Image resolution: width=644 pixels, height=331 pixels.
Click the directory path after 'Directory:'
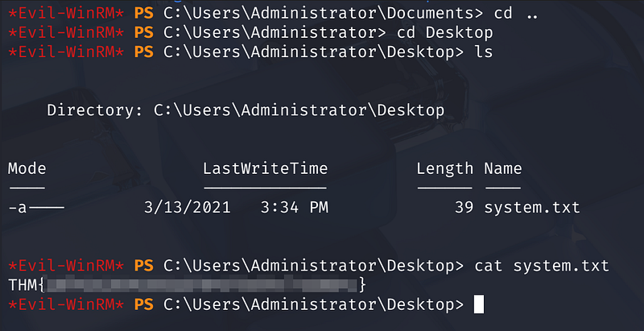[299, 110]
